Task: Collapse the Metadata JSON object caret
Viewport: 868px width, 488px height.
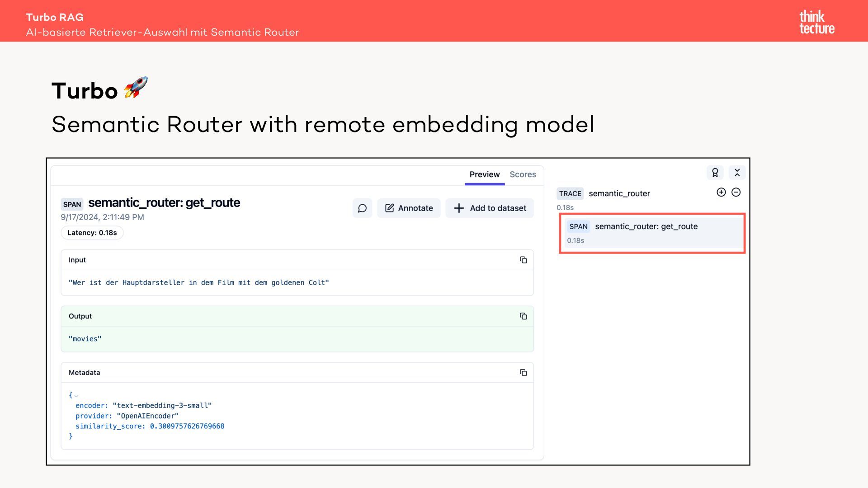Action: point(76,396)
